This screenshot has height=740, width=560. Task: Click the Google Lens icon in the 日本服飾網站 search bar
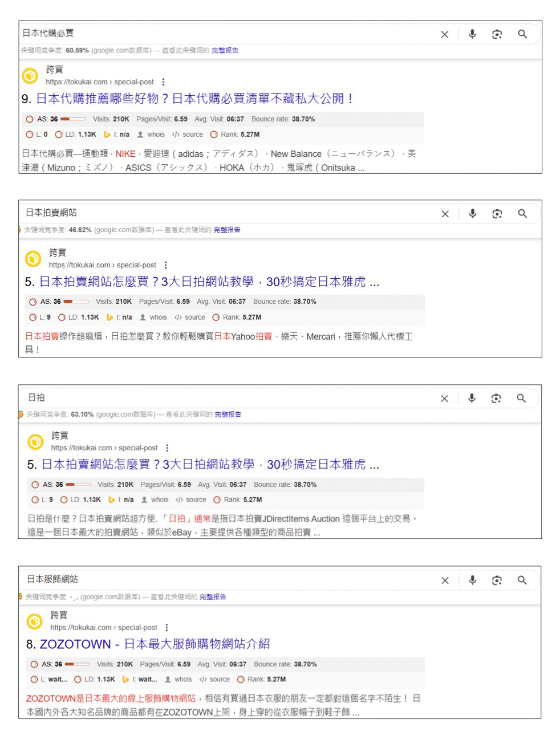click(496, 580)
